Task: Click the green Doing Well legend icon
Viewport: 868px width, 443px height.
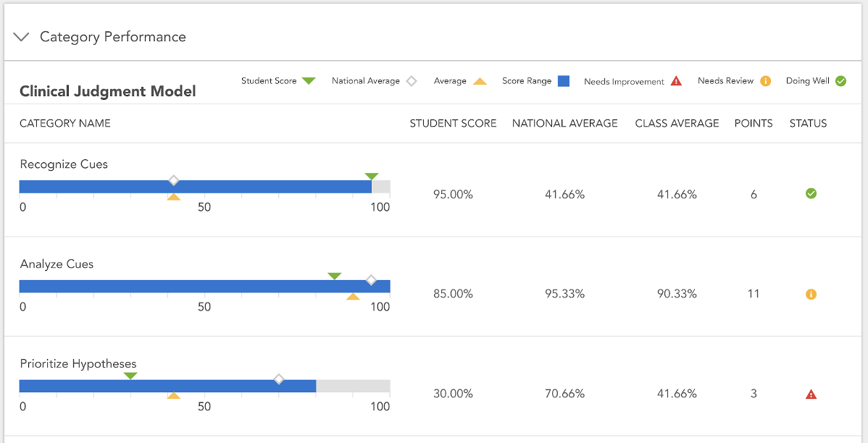Action: (x=840, y=81)
